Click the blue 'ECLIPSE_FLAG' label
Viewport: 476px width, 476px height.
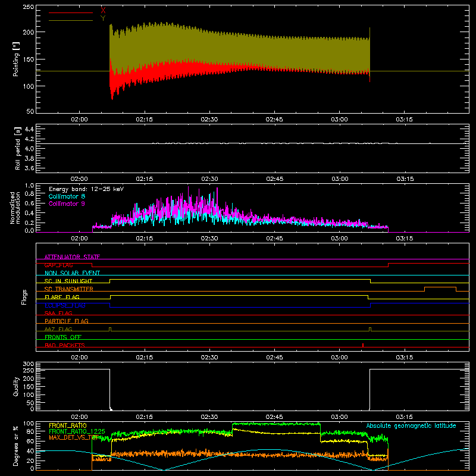[x=65, y=305]
